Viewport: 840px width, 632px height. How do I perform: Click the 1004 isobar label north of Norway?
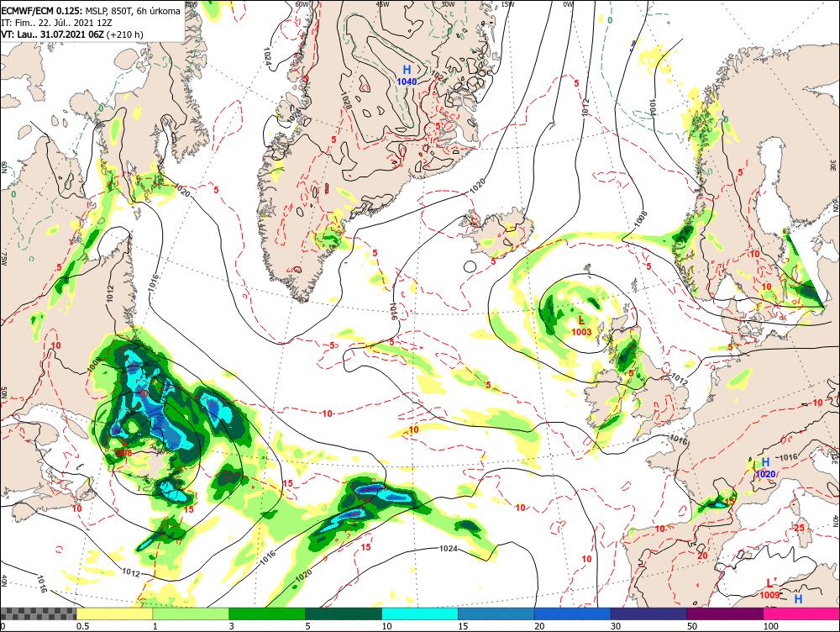tap(652, 108)
